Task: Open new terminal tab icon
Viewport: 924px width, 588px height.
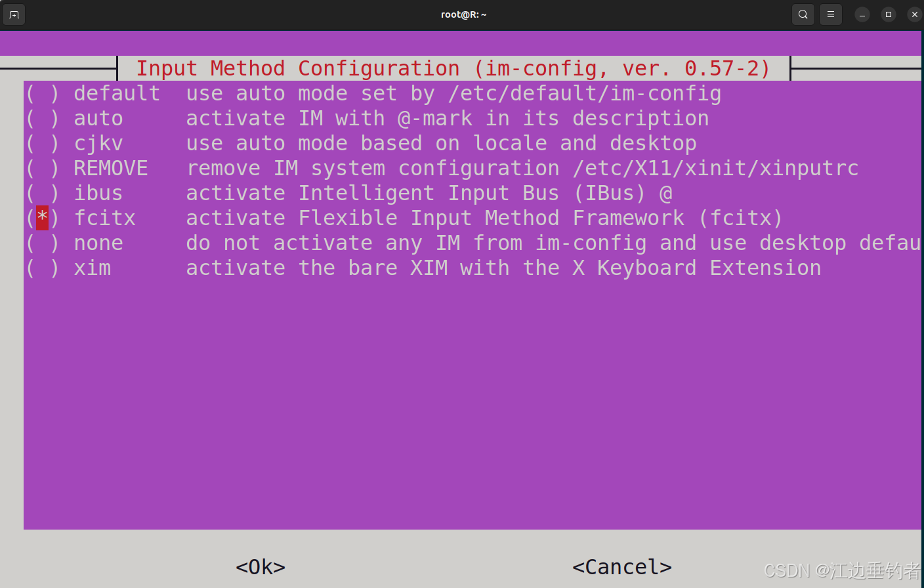Action: (x=14, y=14)
